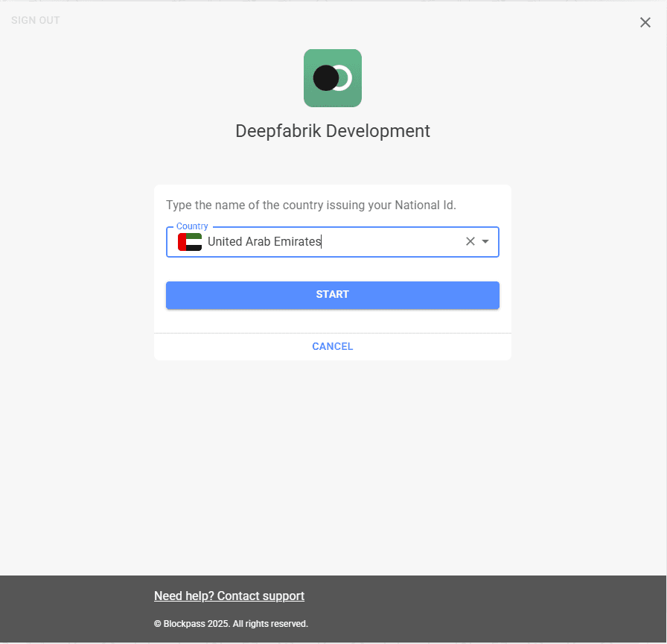Open the Contact support link
Viewport: 667px width, 644px height.
click(x=229, y=596)
